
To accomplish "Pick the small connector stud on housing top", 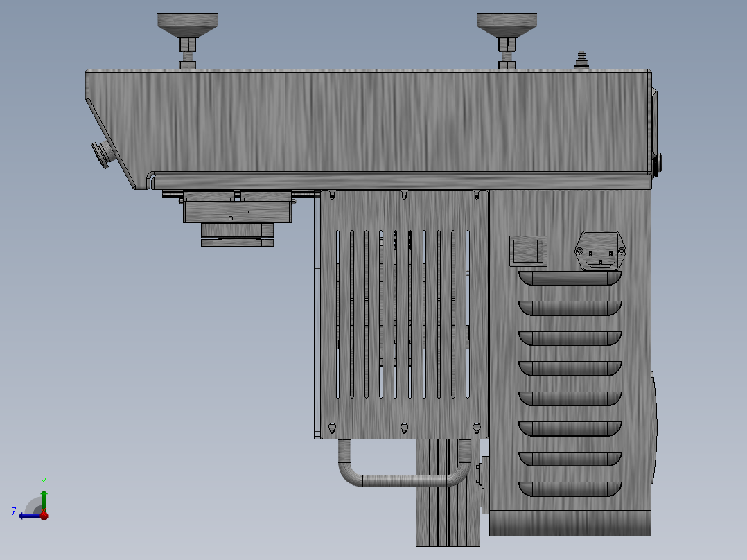I will [x=581, y=60].
